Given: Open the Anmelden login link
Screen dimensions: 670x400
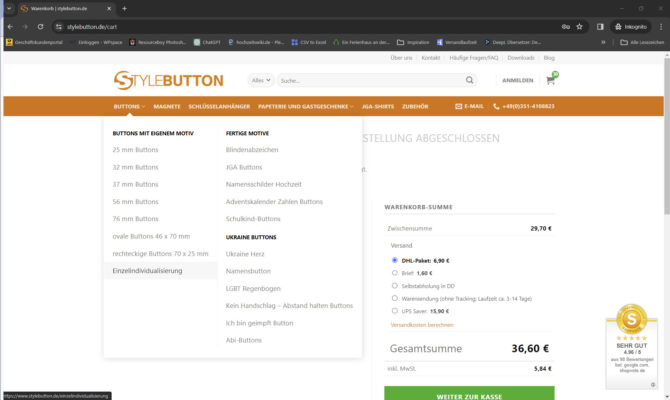Looking at the screenshot, I should pyautogui.click(x=517, y=80).
